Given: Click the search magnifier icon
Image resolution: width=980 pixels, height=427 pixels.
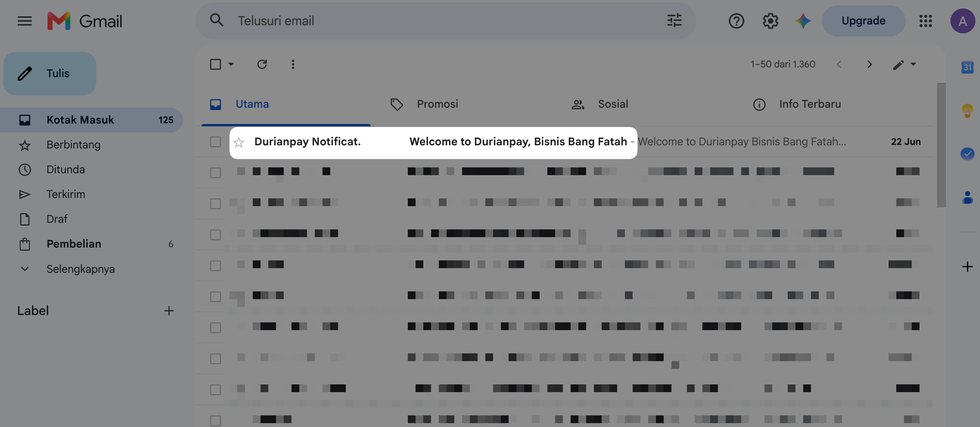Looking at the screenshot, I should 217,20.
